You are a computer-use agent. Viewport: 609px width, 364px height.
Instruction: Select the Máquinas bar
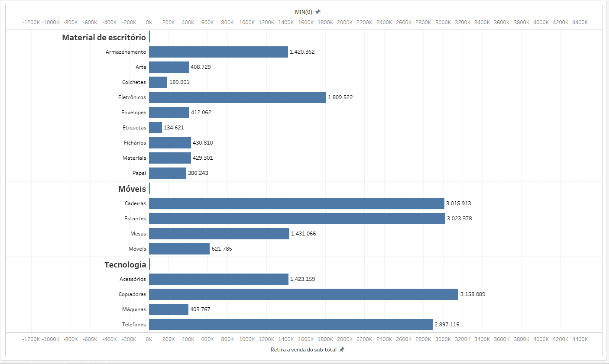[x=168, y=309]
